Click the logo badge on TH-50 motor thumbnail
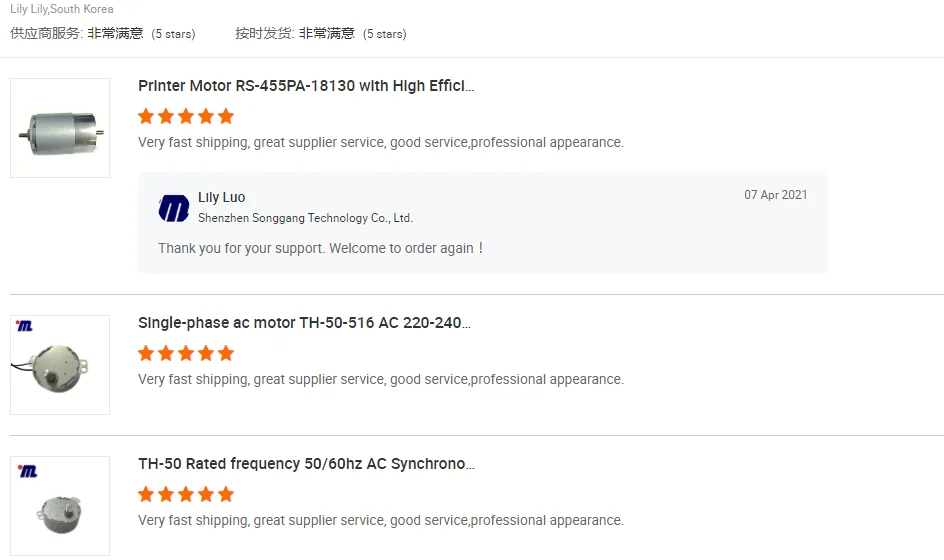The height and width of the screenshot is (560, 944). coord(27,470)
